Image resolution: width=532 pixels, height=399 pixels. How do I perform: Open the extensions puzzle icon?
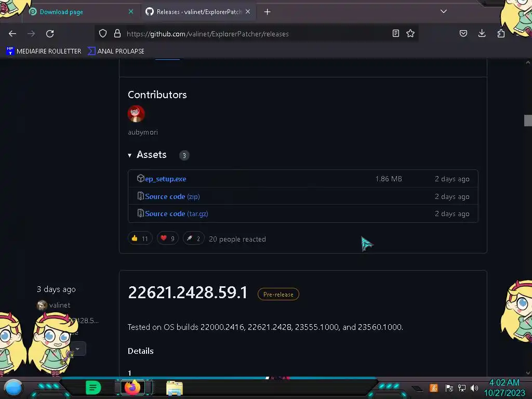tap(501, 33)
